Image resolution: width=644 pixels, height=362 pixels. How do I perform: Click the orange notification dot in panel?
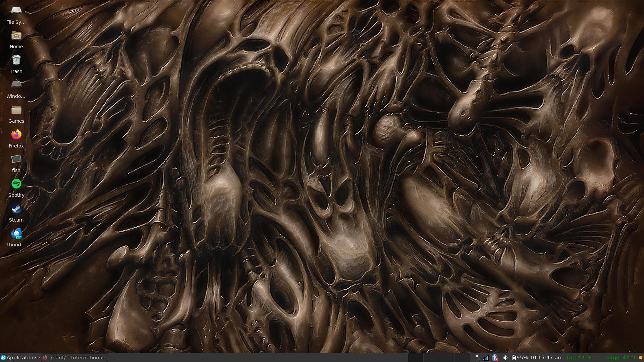coord(640,358)
